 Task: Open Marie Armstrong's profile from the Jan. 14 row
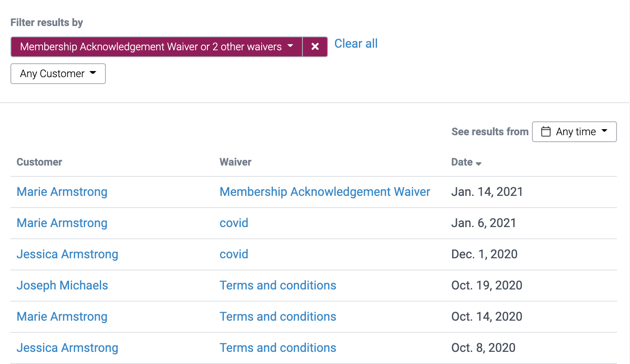tap(62, 192)
